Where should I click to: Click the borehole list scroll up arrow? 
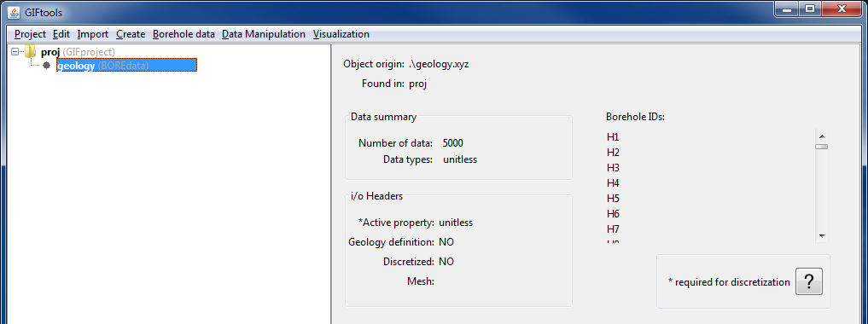822,136
